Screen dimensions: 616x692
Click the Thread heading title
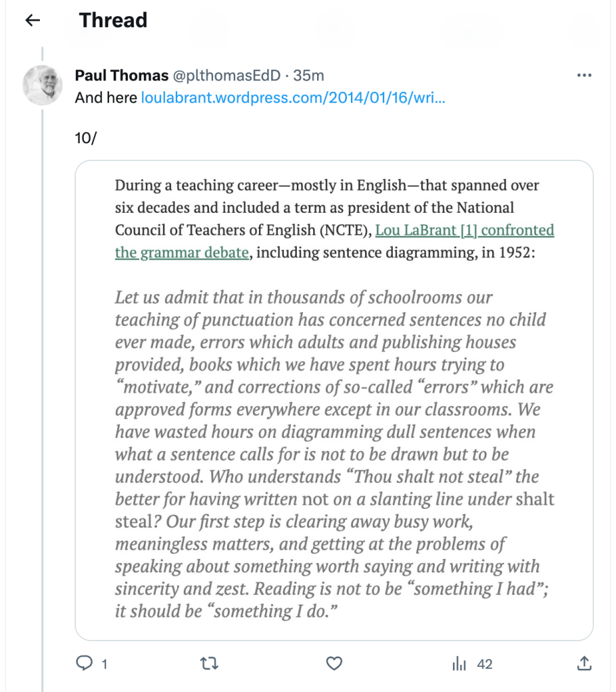[x=113, y=20]
